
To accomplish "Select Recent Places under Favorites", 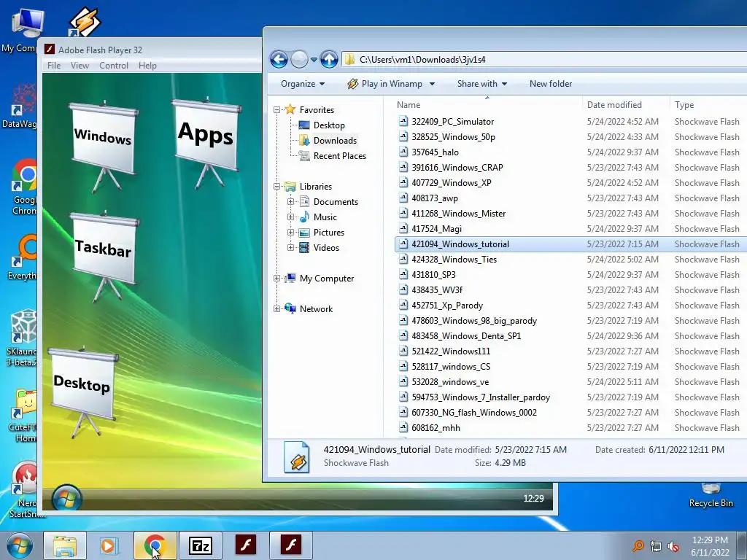I will [x=340, y=156].
